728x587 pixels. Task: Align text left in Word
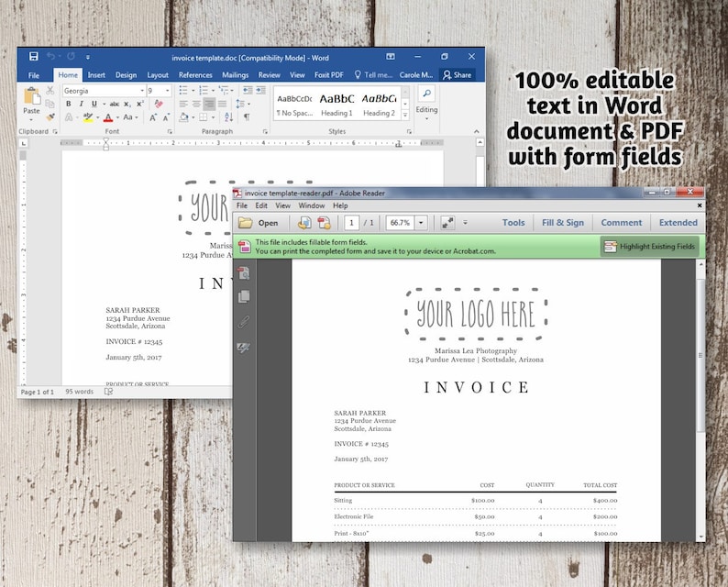(x=183, y=104)
